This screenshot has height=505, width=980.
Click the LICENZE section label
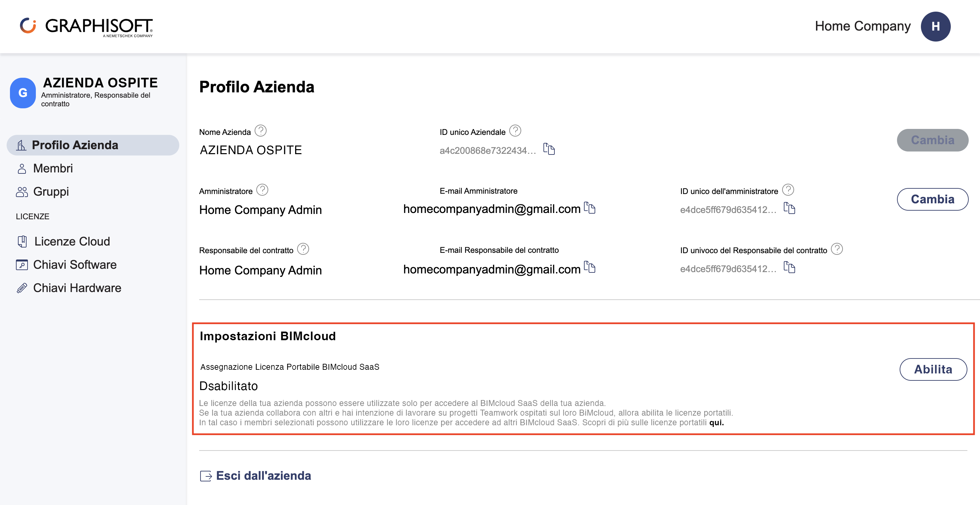[32, 216]
